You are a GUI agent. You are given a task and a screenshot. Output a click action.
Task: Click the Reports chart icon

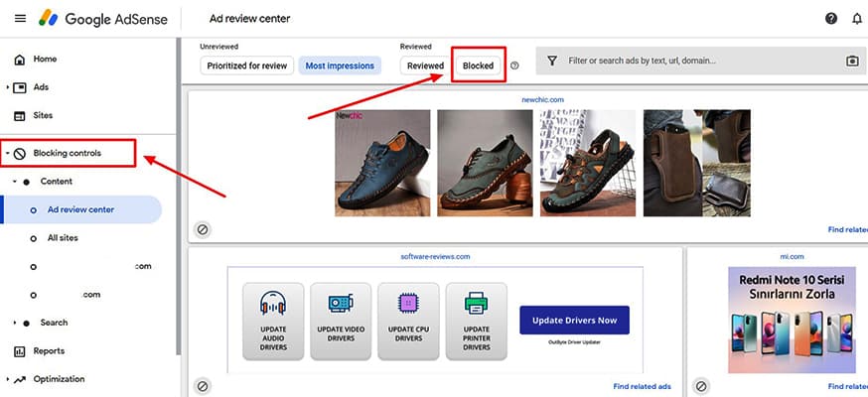point(20,351)
